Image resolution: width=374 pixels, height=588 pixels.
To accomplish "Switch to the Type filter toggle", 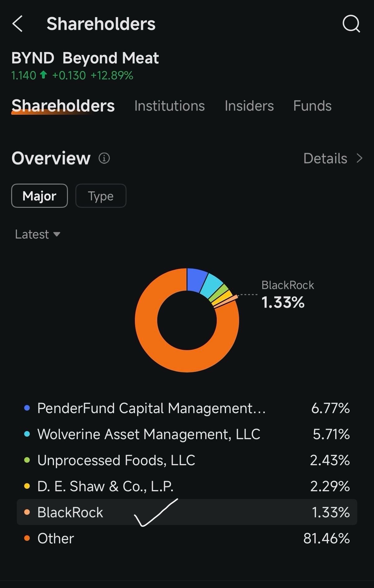I will tap(101, 196).
